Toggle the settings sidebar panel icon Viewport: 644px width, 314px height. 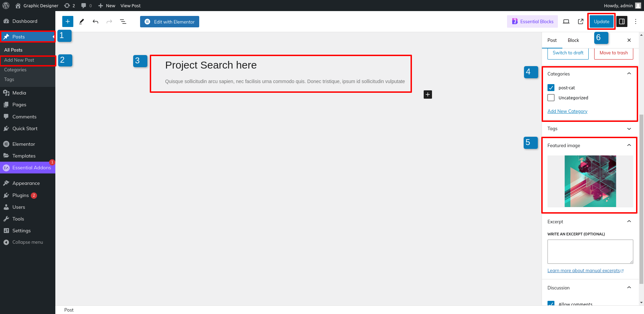(622, 21)
